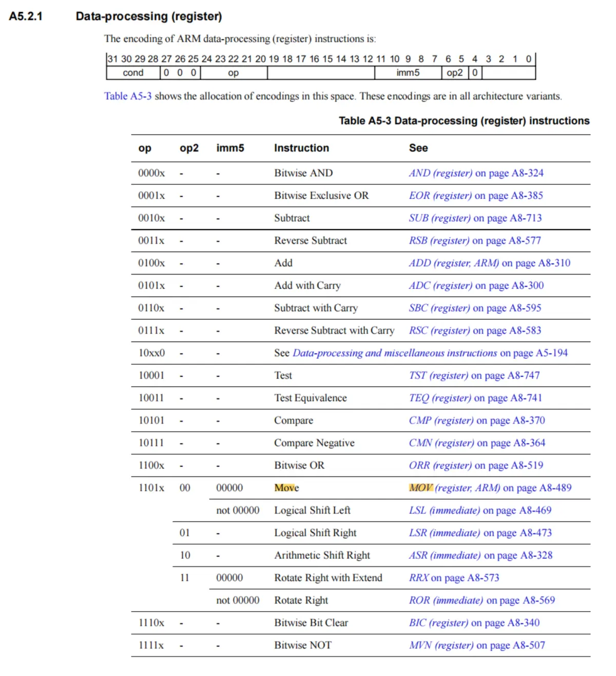Click the Table A5-3 caption title

pos(464,121)
